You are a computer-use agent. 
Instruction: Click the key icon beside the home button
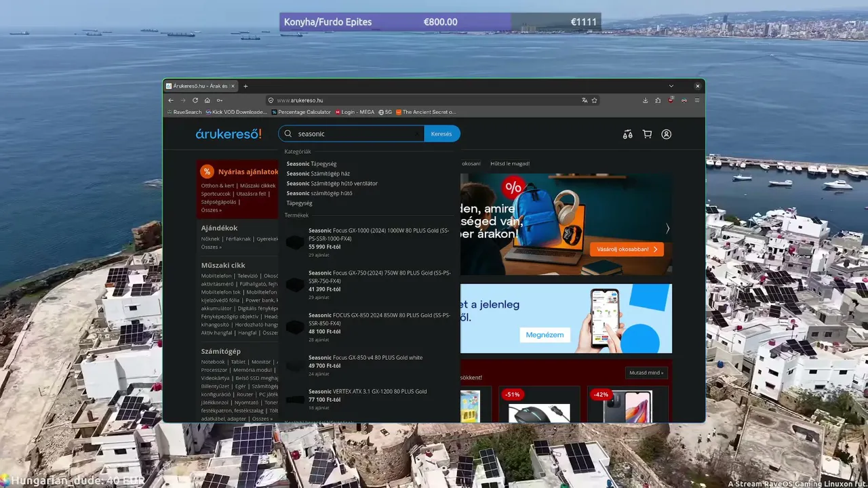point(220,100)
